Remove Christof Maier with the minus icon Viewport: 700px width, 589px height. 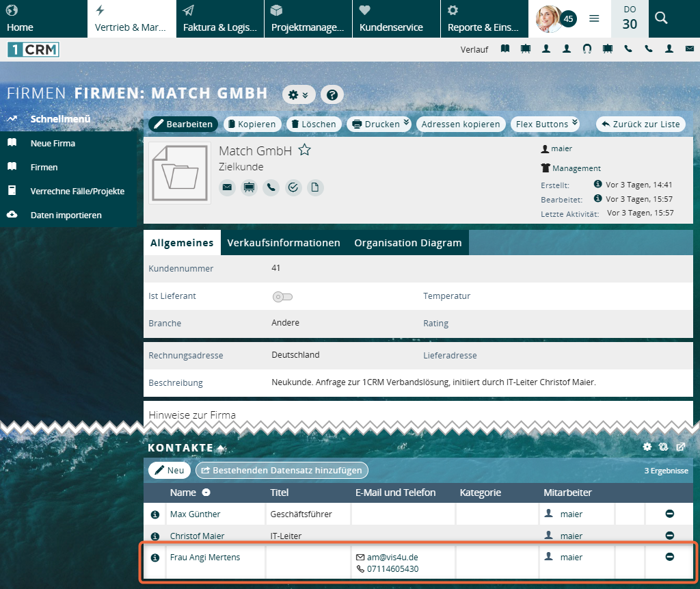tap(670, 536)
